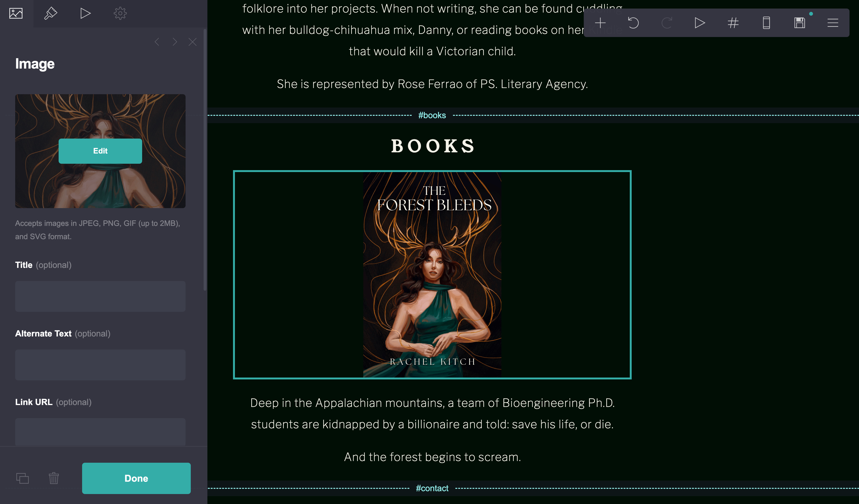Undo the last change
Screen dimensions: 859x504
coord(633,23)
